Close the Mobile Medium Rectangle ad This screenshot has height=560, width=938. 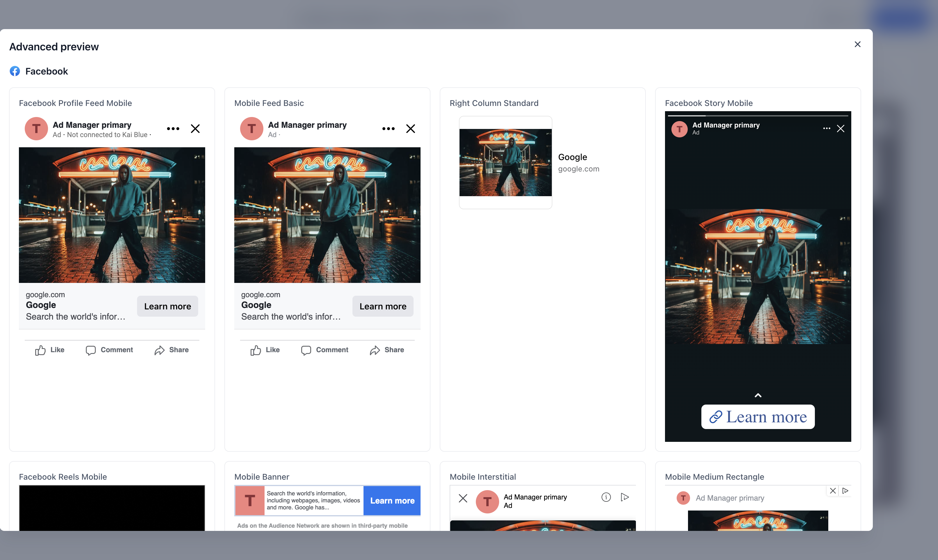[833, 490]
